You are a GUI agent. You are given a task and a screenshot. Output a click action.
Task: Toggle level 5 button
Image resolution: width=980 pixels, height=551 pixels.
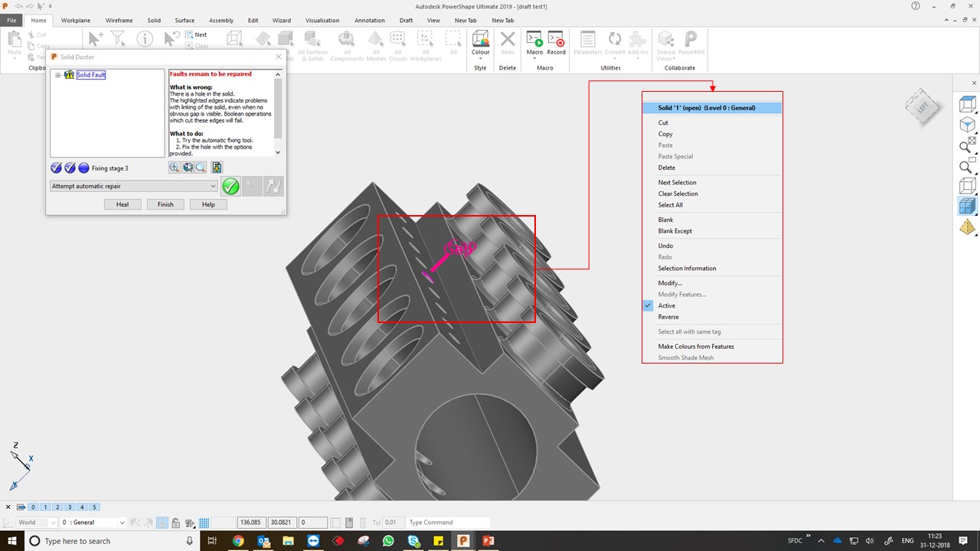pos(94,507)
